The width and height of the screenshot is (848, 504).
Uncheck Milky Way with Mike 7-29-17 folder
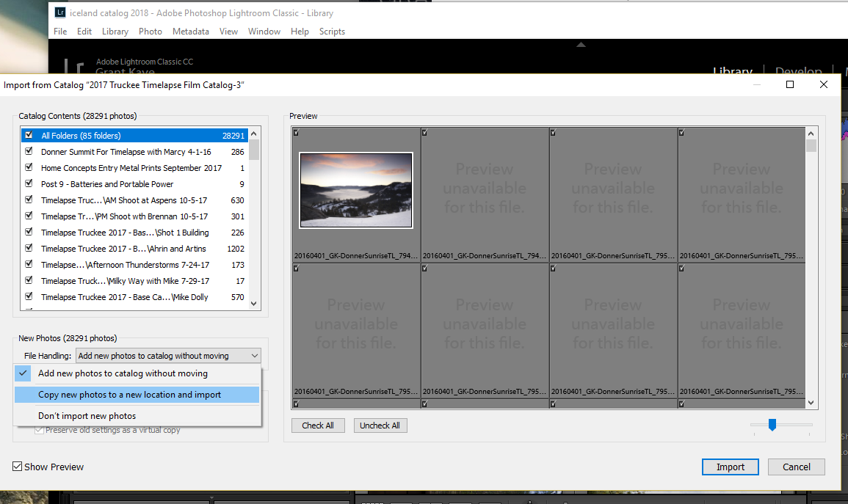29,280
